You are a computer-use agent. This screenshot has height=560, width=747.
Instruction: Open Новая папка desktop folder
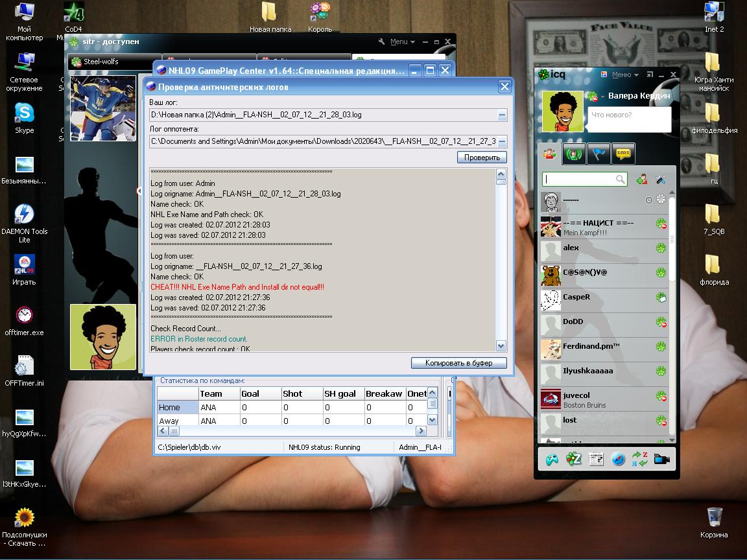[x=270, y=17]
